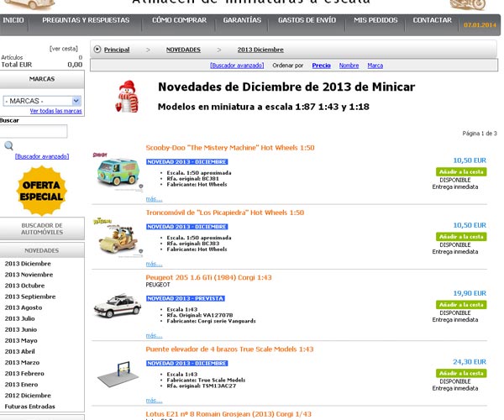Select 2013 Diciembre in sidebar
Image resolution: width=504 pixels, height=420 pixels.
[28, 264]
